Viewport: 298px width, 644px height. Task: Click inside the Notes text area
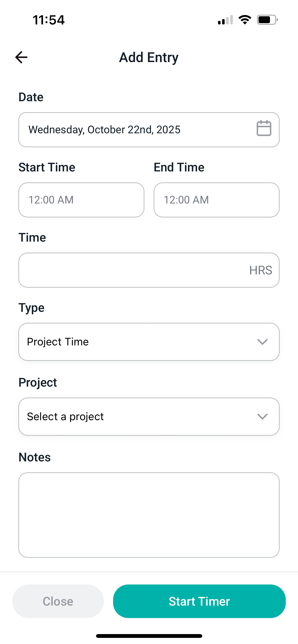[149, 515]
